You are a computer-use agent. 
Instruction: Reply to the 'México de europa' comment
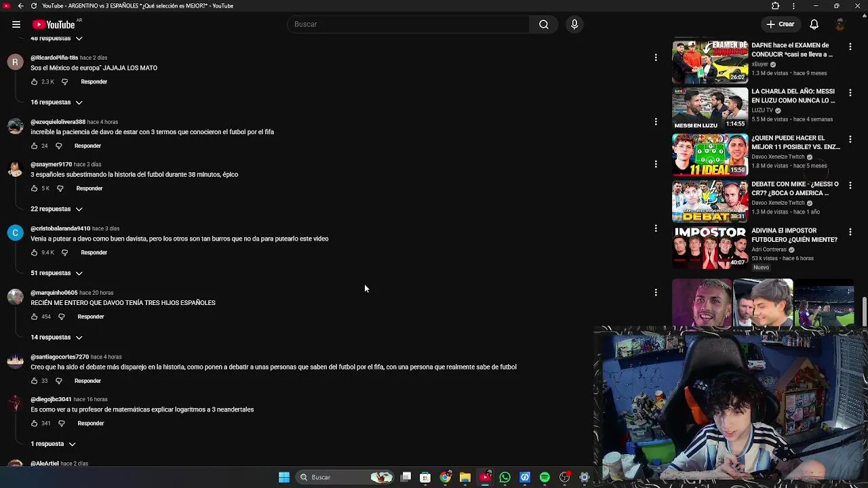[x=94, y=82]
